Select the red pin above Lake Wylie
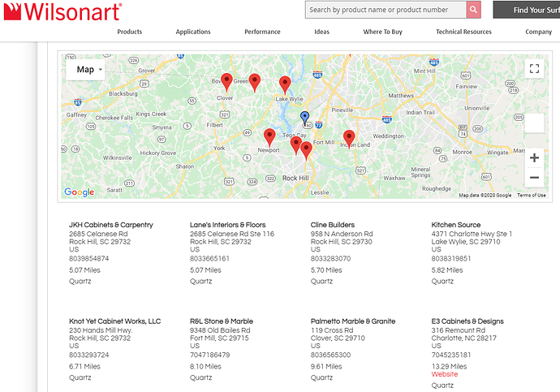The height and width of the screenshot is (392, 560). point(285,84)
